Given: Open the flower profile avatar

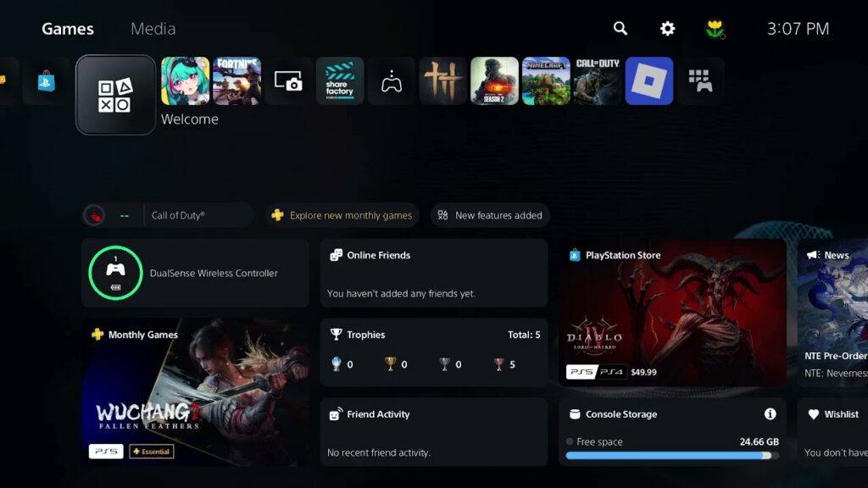Looking at the screenshot, I should coord(715,28).
